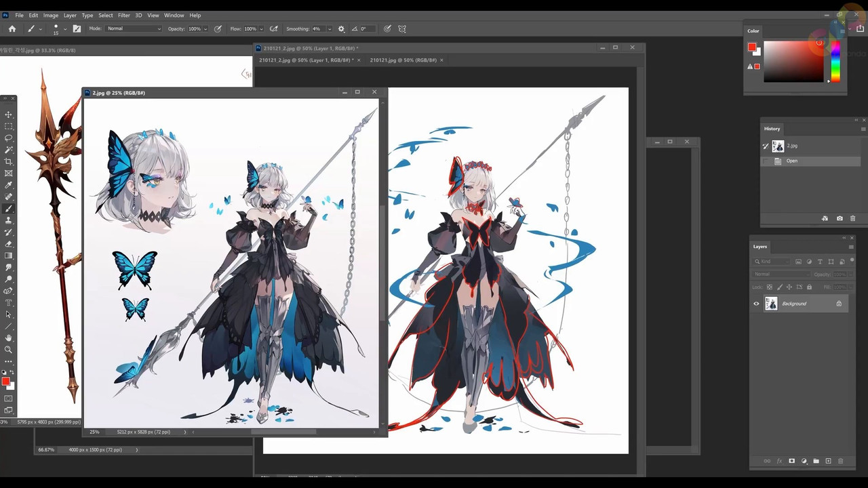Screen dimensions: 868x488
Task: Toggle Quick Mask mode
Action: click(8, 399)
